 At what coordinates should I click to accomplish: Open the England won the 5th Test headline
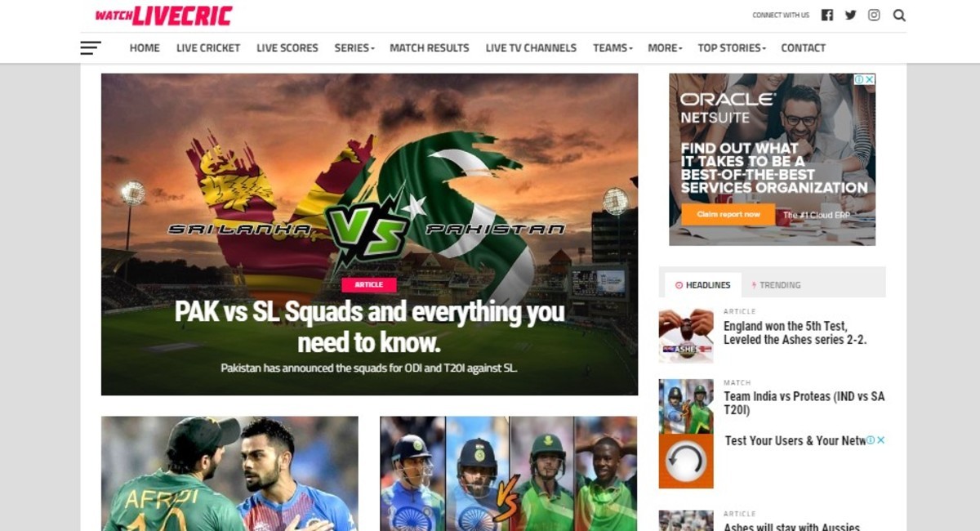point(795,332)
